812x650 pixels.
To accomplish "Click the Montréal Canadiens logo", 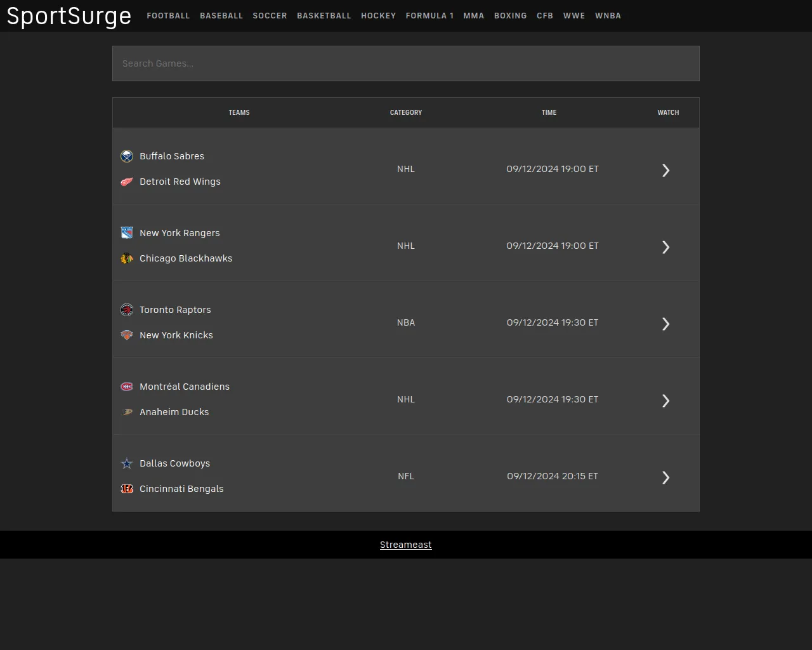I will (127, 387).
